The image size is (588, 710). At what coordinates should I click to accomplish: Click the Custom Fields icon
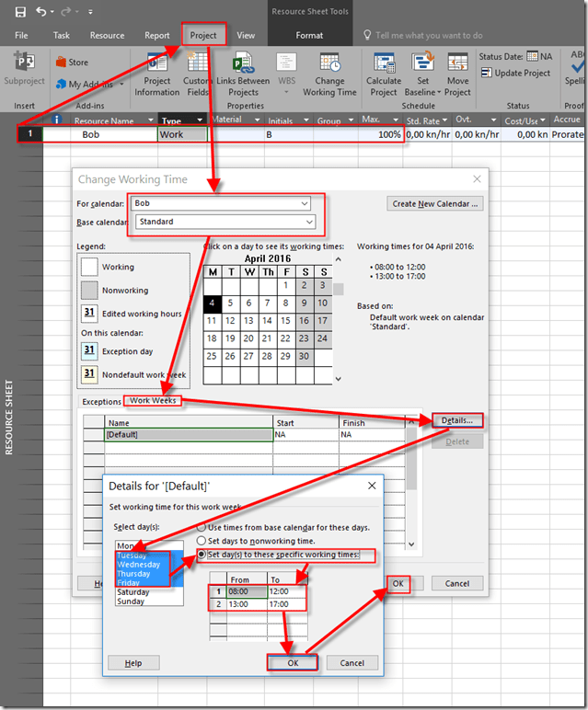tap(198, 74)
